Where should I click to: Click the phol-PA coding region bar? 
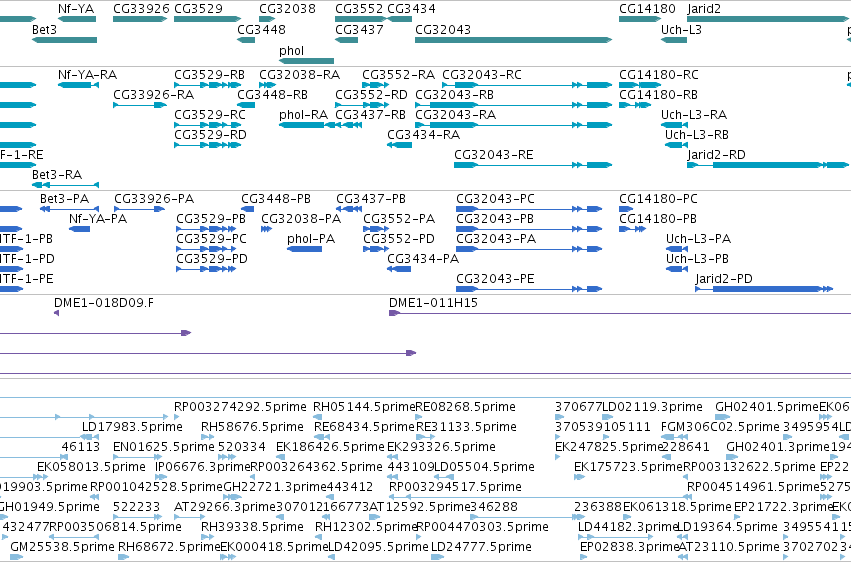[x=304, y=249]
